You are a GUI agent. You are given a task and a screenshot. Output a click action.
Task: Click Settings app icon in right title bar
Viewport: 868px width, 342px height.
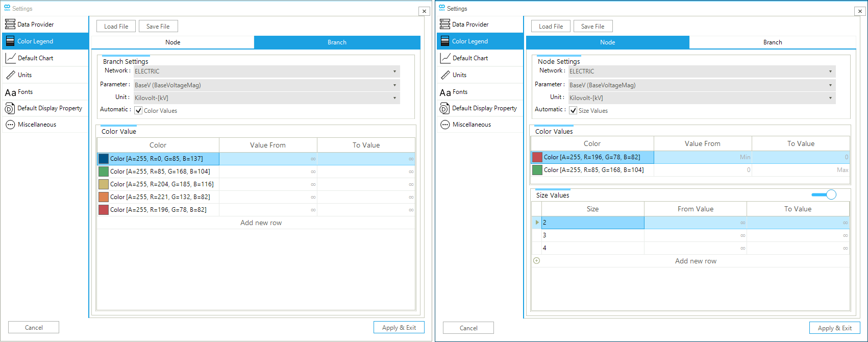coord(442,8)
